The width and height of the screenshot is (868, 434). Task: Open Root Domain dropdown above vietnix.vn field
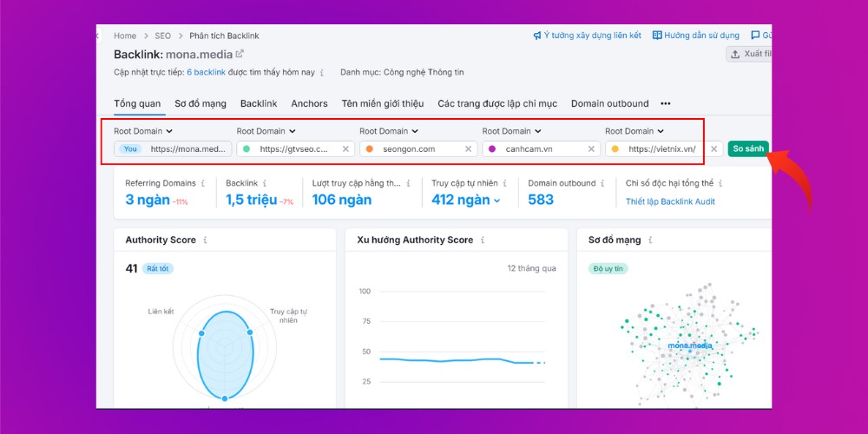[635, 131]
